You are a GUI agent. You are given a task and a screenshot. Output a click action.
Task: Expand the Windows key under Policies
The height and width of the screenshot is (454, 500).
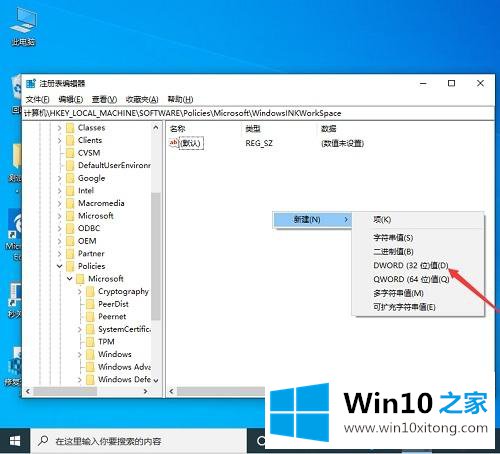point(79,355)
